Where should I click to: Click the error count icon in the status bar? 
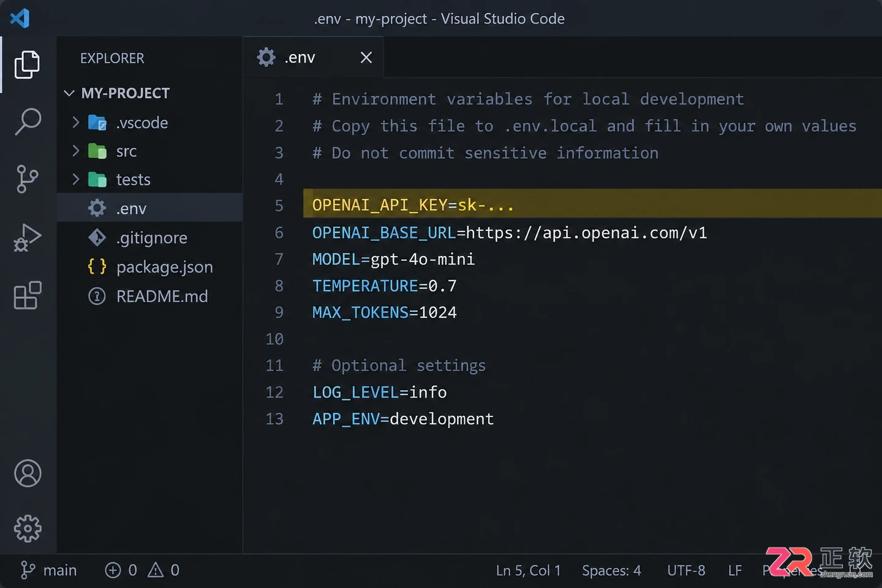pyautogui.click(x=113, y=570)
